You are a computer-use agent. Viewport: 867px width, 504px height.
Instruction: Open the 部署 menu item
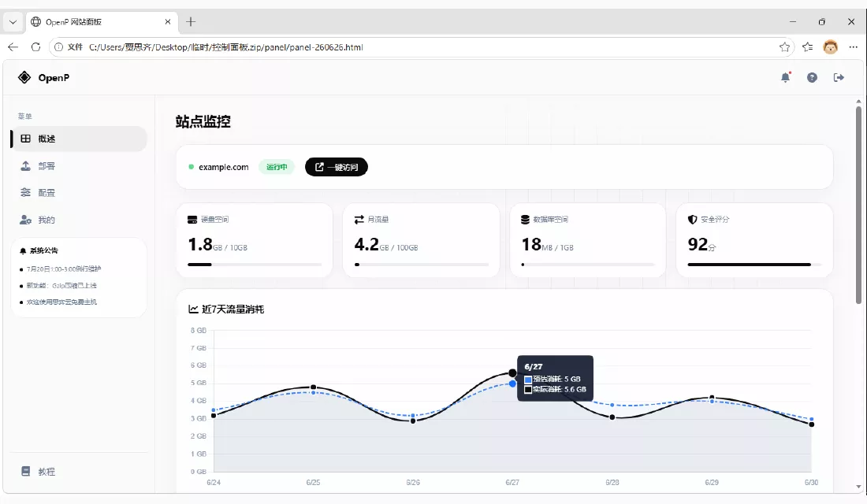pyautogui.click(x=79, y=166)
